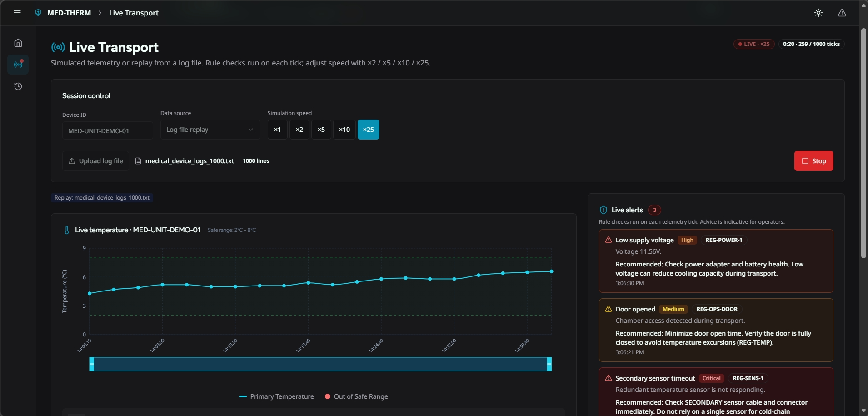Set simulation speed to ×10
This screenshot has height=416, width=868.
click(344, 130)
